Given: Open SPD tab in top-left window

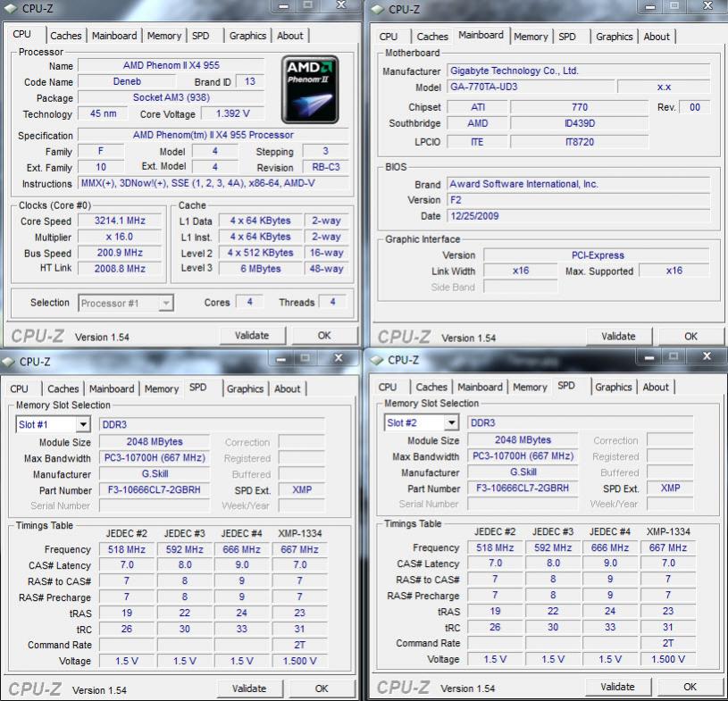Looking at the screenshot, I should [201, 36].
